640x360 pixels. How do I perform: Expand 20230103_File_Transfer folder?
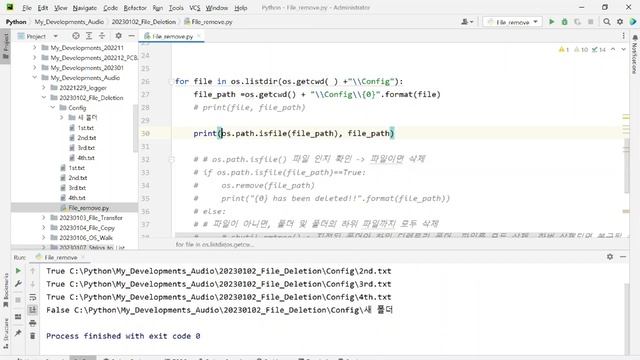click(44, 218)
